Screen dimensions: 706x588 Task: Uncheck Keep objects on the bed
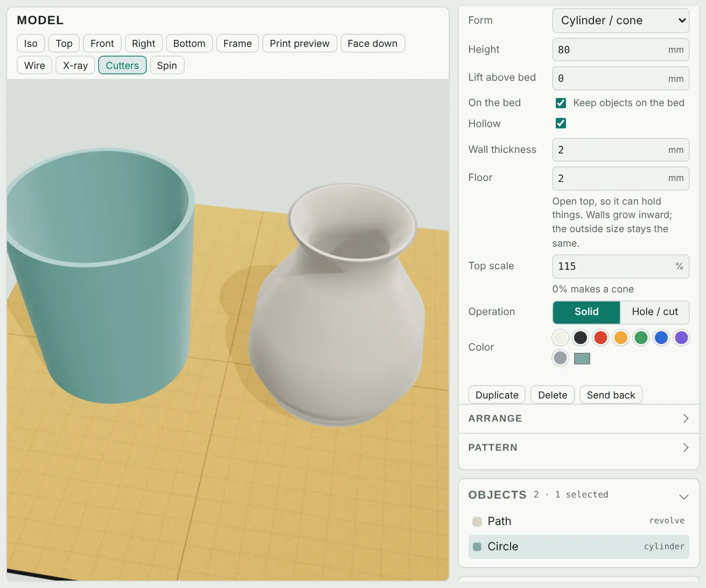[x=561, y=103]
